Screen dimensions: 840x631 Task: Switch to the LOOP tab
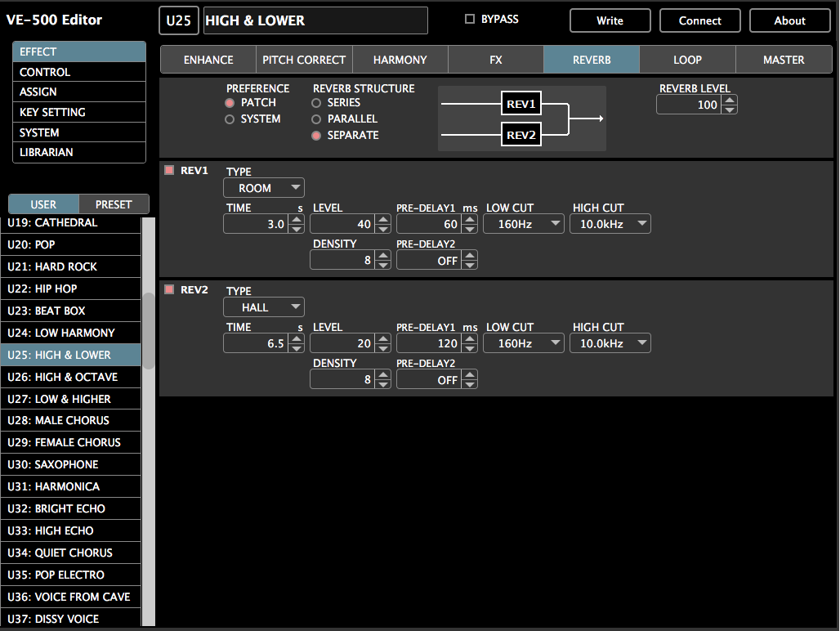688,60
